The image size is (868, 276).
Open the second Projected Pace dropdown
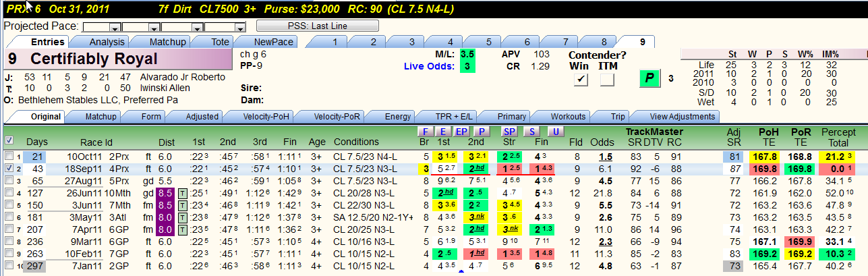(x=156, y=28)
